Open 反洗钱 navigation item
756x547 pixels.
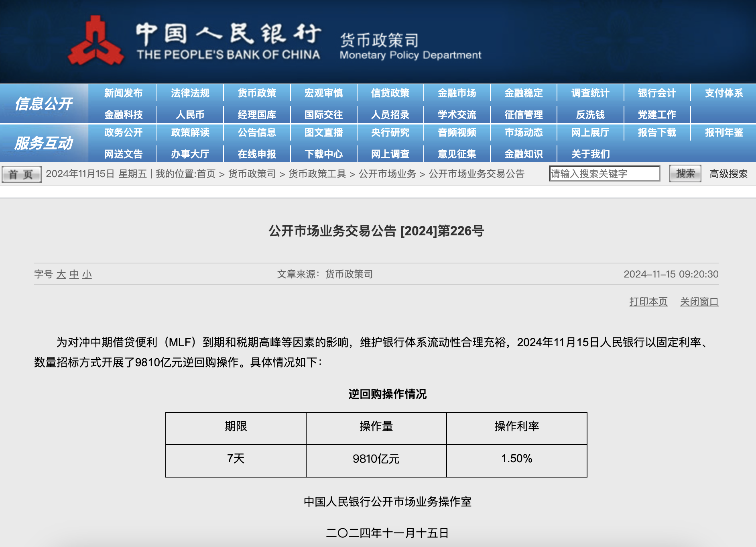pos(590,115)
